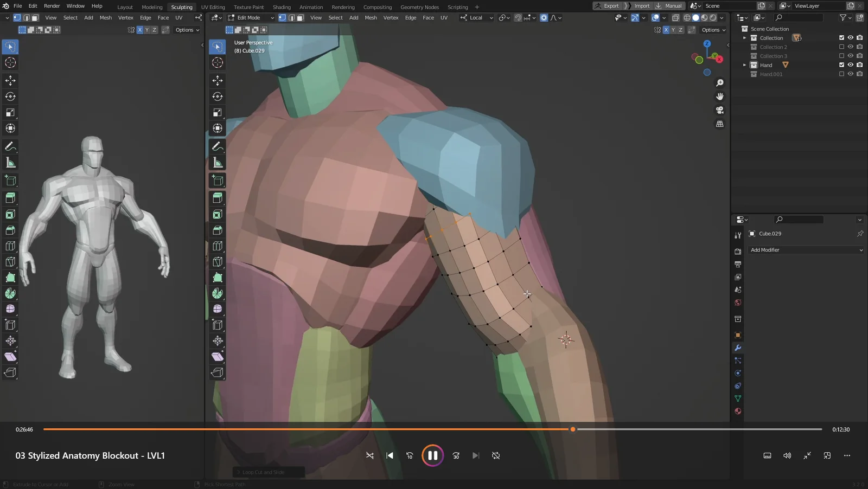Click the Export button

(x=611, y=5)
